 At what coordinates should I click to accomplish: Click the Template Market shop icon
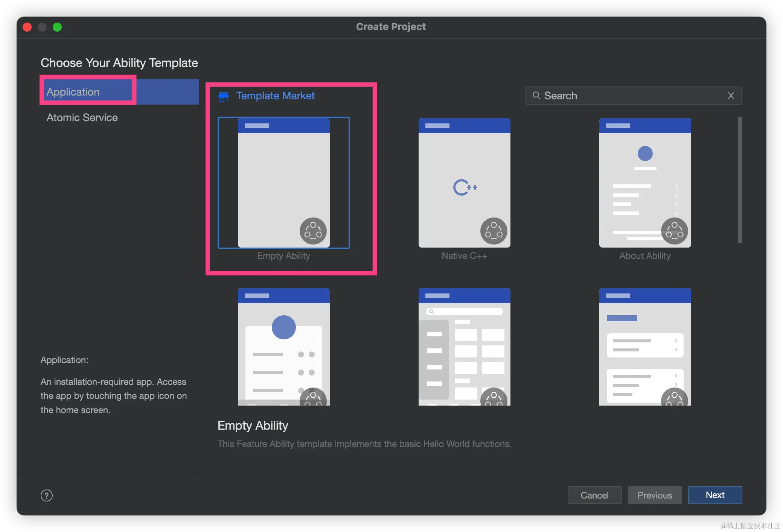(x=224, y=97)
